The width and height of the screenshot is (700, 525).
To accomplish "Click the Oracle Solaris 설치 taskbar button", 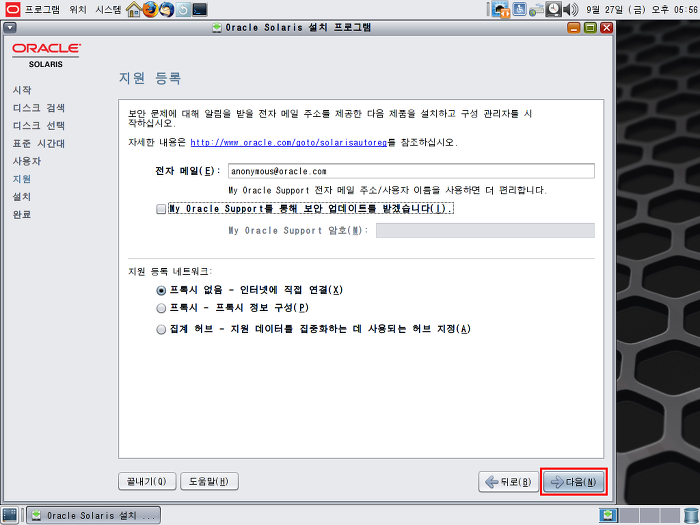I will pos(93,516).
